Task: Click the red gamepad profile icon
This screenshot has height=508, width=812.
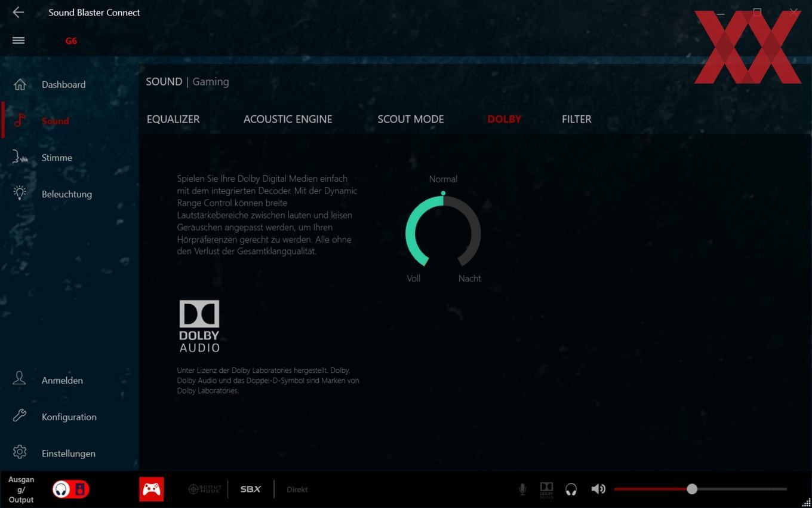Action: click(x=151, y=489)
